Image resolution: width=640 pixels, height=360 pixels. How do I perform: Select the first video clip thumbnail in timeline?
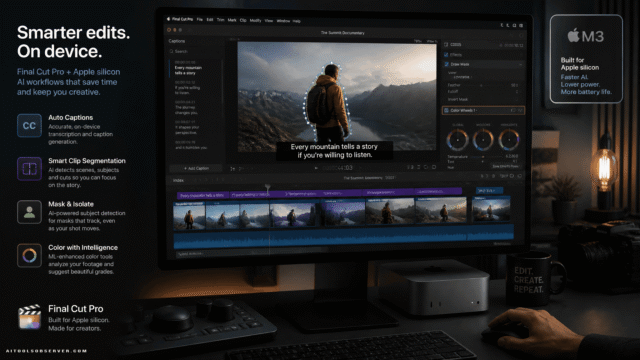pyautogui.click(x=189, y=216)
